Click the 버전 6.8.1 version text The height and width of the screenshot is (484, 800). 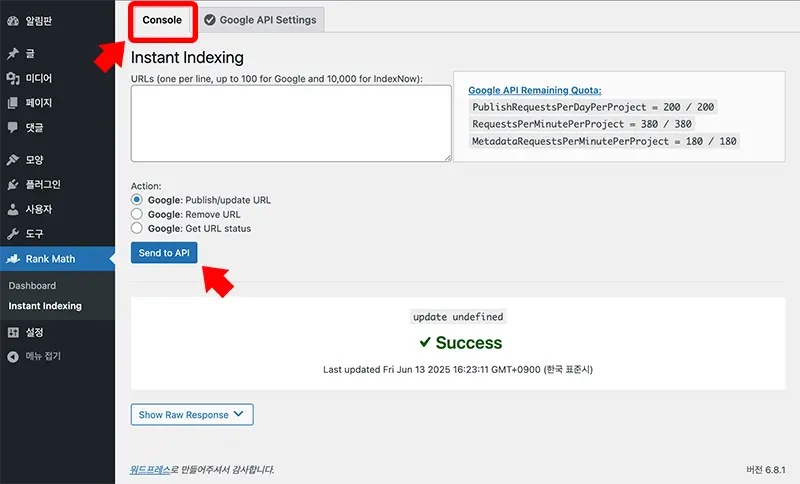pos(765,470)
